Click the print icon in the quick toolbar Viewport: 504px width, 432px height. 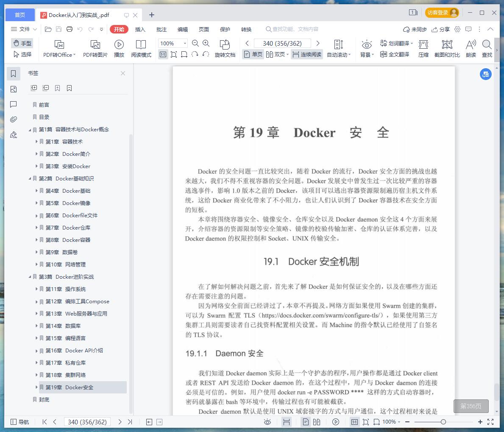coord(70,29)
